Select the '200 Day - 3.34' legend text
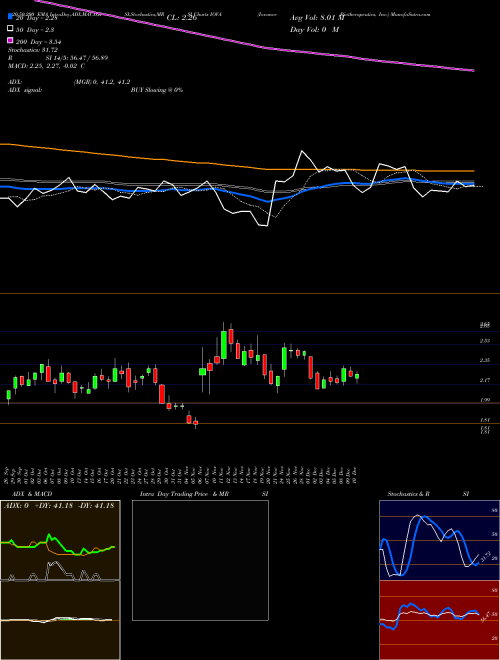 [39, 42]
